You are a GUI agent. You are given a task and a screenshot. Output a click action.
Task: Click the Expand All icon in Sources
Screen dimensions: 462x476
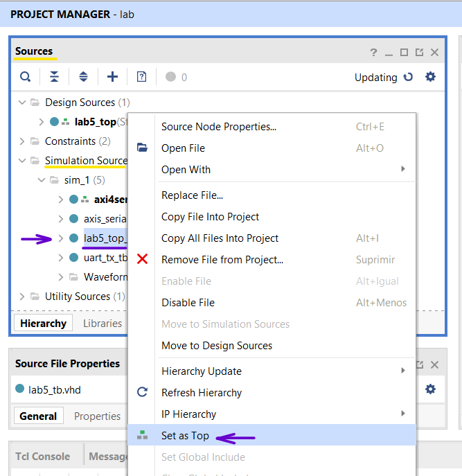83,77
